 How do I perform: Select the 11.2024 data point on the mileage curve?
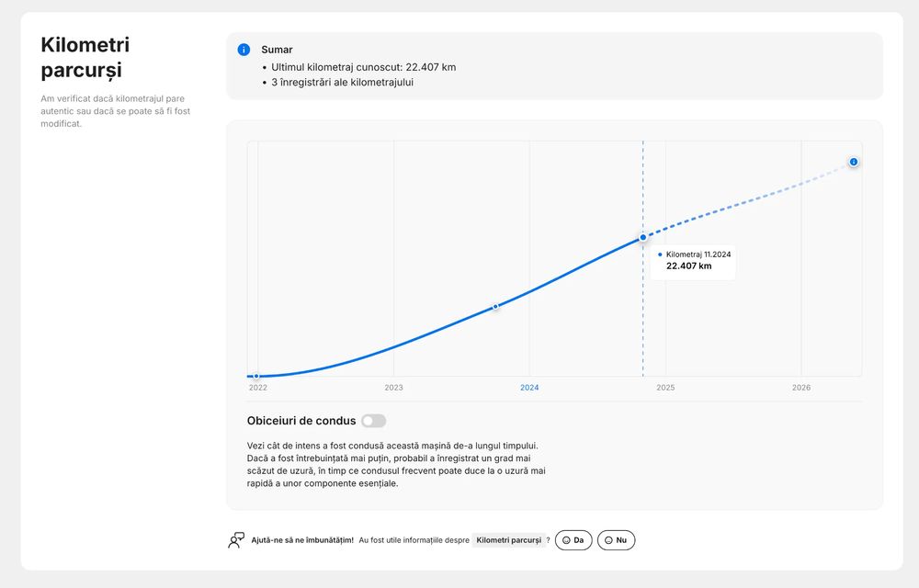(x=643, y=237)
